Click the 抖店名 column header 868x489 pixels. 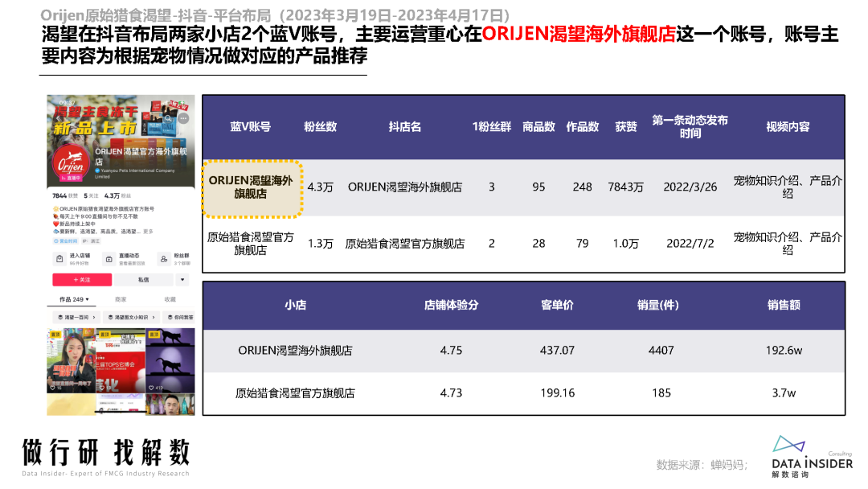pos(404,127)
